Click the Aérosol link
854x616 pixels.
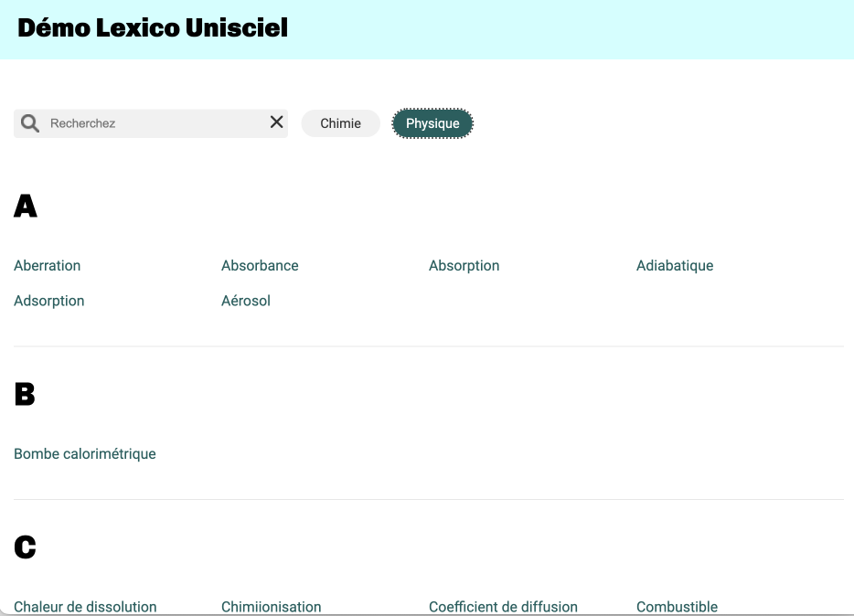click(246, 301)
